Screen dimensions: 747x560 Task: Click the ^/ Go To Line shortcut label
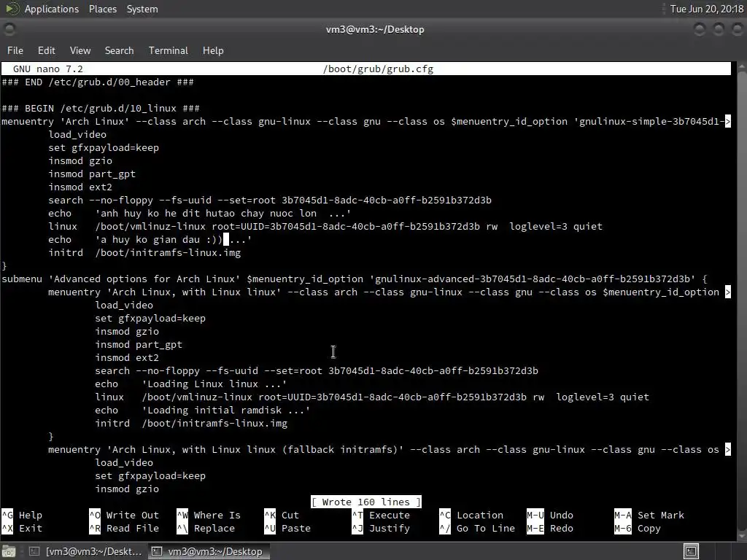click(x=477, y=528)
